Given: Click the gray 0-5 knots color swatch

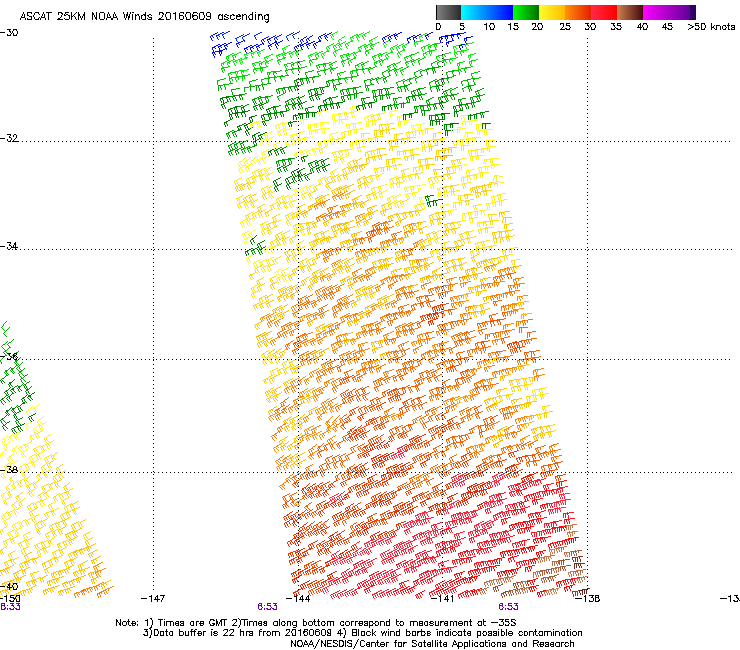Looking at the screenshot, I should click(x=448, y=12).
